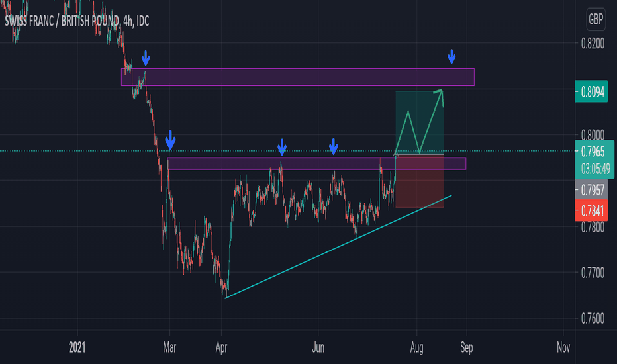617x364 pixels.
Task: Click the Sep label on time axis
Action: tap(467, 348)
